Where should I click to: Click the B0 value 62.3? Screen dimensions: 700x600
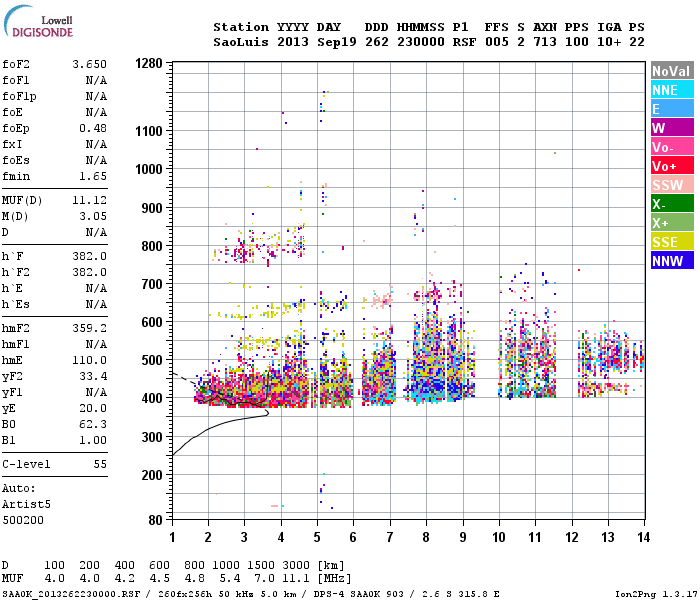tap(93, 425)
